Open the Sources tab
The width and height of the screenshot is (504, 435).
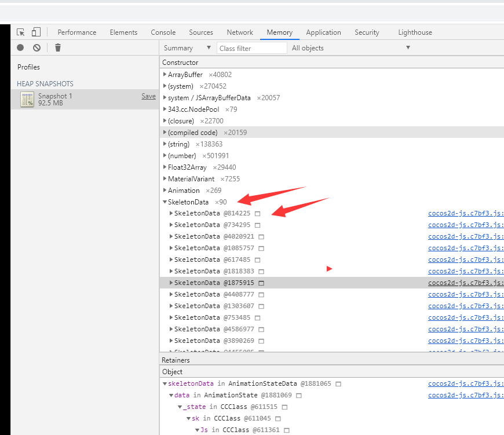201,32
